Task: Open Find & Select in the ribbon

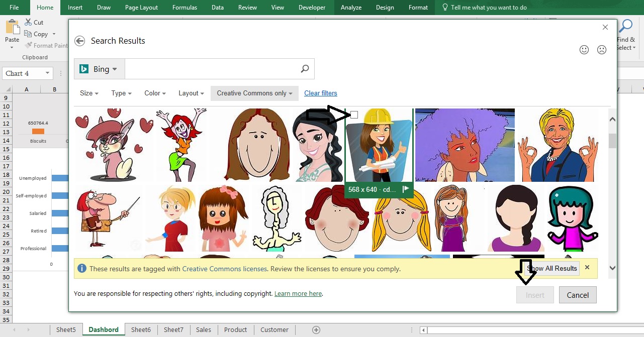Action: point(626,35)
